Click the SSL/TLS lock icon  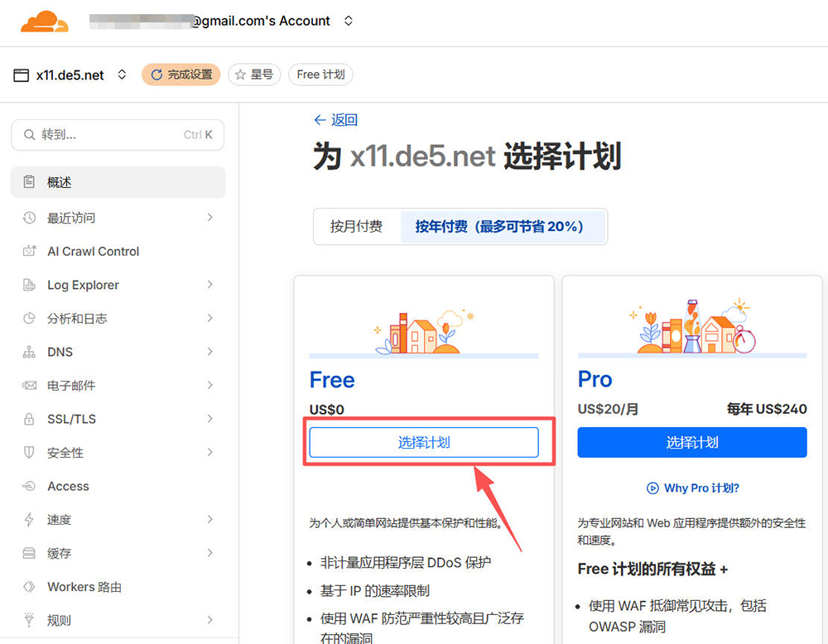click(x=30, y=420)
